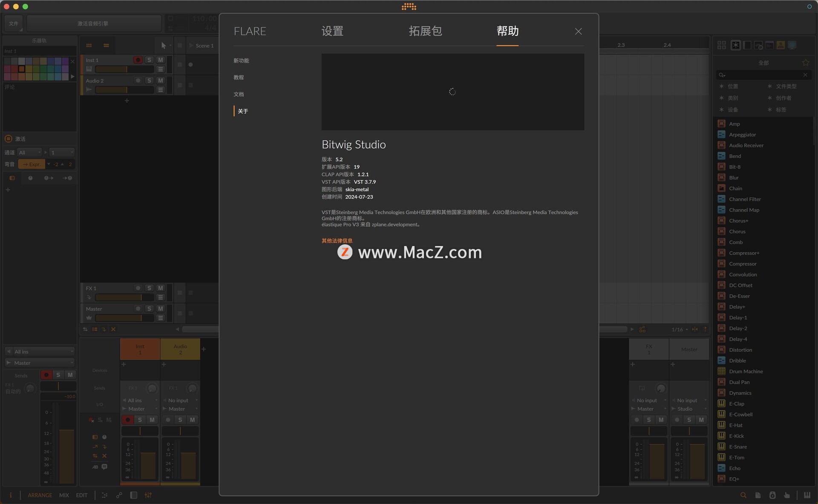Image resolution: width=818 pixels, height=504 pixels.
Task: Click the 文件 menu button
Action: coord(14,23)
